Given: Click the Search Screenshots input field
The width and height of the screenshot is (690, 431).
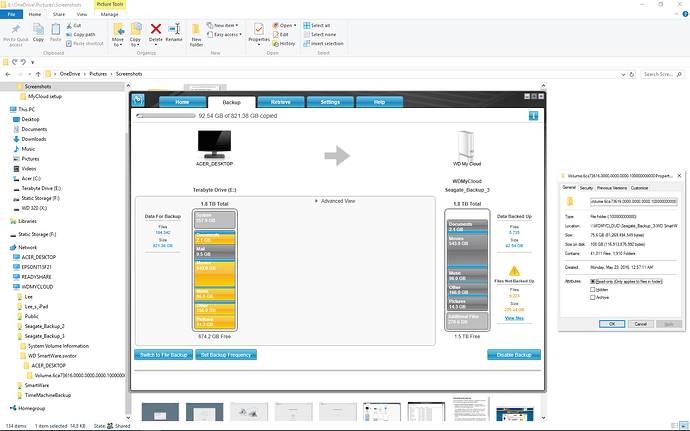Looking at the screenshot, I should tap(663, 74).
